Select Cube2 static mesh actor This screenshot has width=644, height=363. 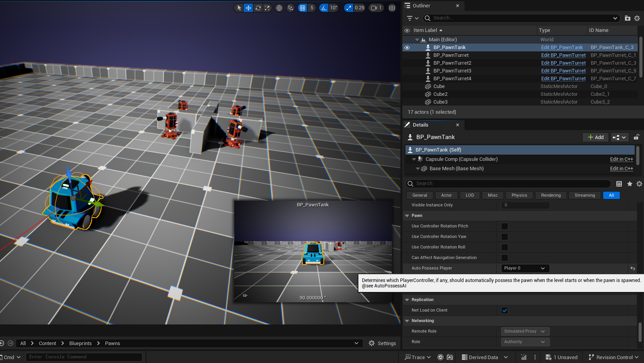(440, 94)
